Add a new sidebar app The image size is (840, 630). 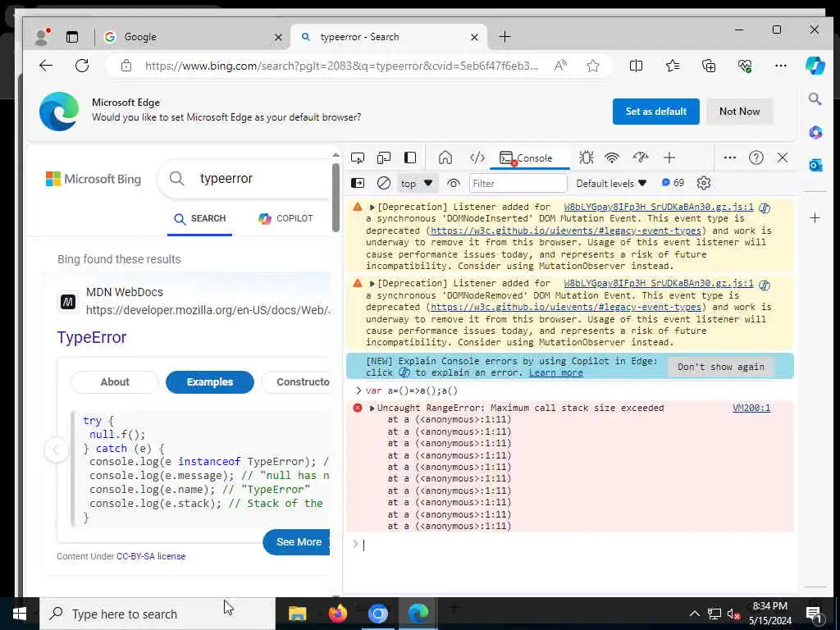click(815, 217)
